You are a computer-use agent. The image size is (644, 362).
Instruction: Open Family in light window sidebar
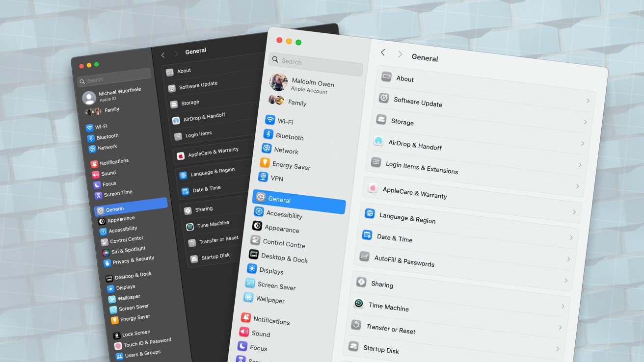pyautogui.click(x=287, y=102)
